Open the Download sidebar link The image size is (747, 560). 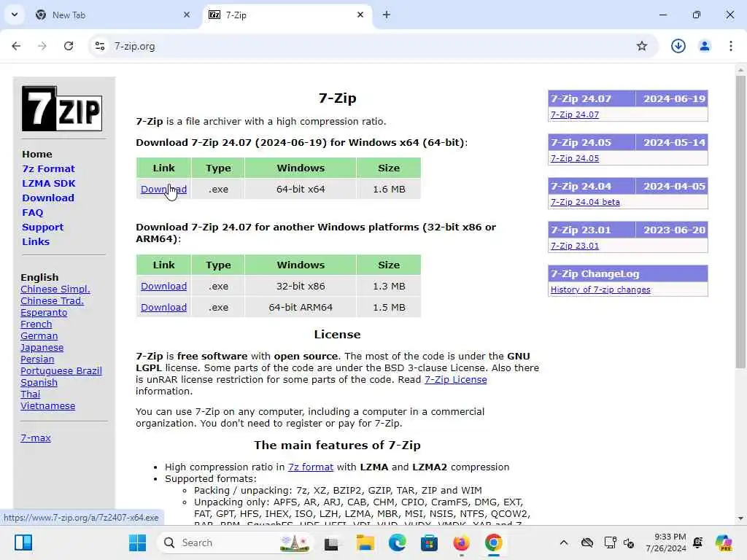[48, 198]
